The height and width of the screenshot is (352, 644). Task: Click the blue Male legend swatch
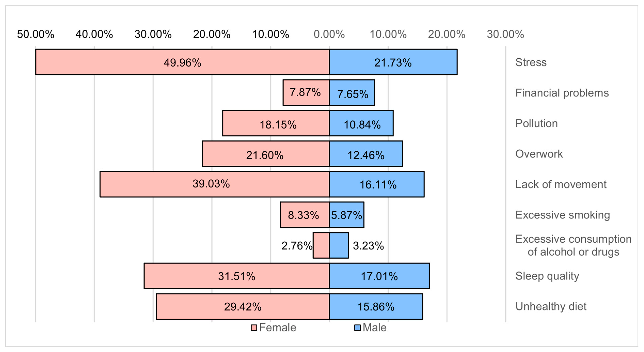coord(357,328)
